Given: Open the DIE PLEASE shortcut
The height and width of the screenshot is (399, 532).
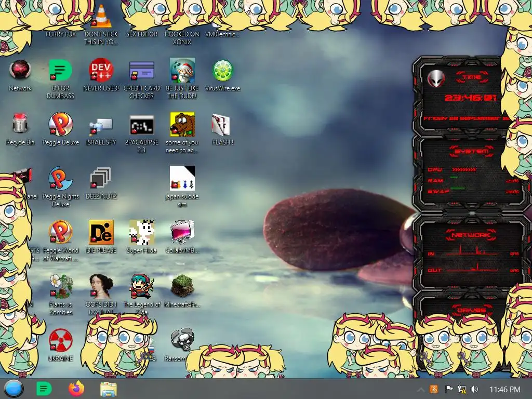Looking at the screenshot, I should pos(101,232).
